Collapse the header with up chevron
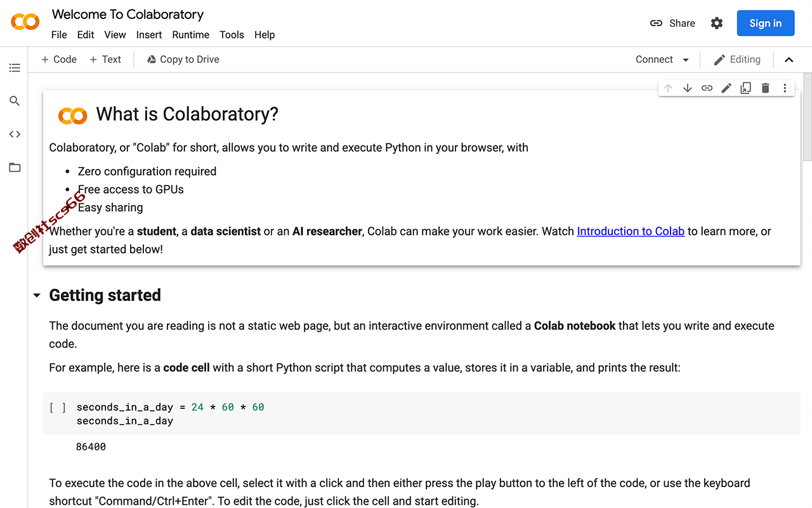Screen dimensions: 812x508 tap(789, 60)
